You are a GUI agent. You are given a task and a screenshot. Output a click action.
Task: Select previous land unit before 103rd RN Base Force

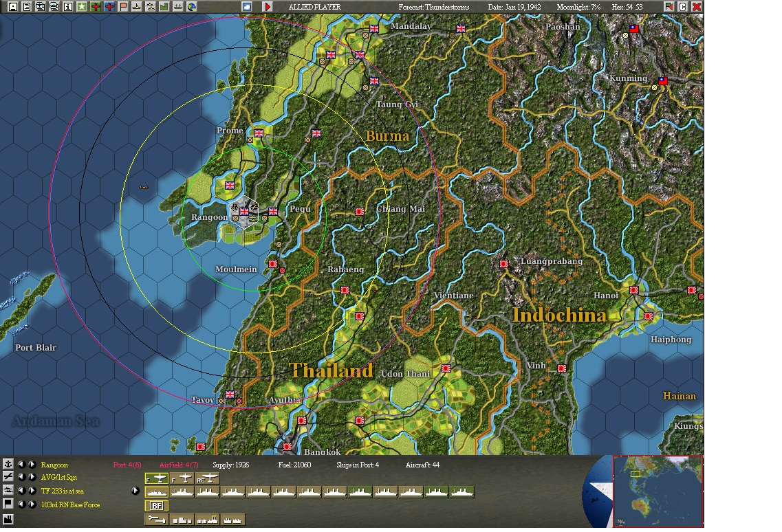(x=21, y=504)
